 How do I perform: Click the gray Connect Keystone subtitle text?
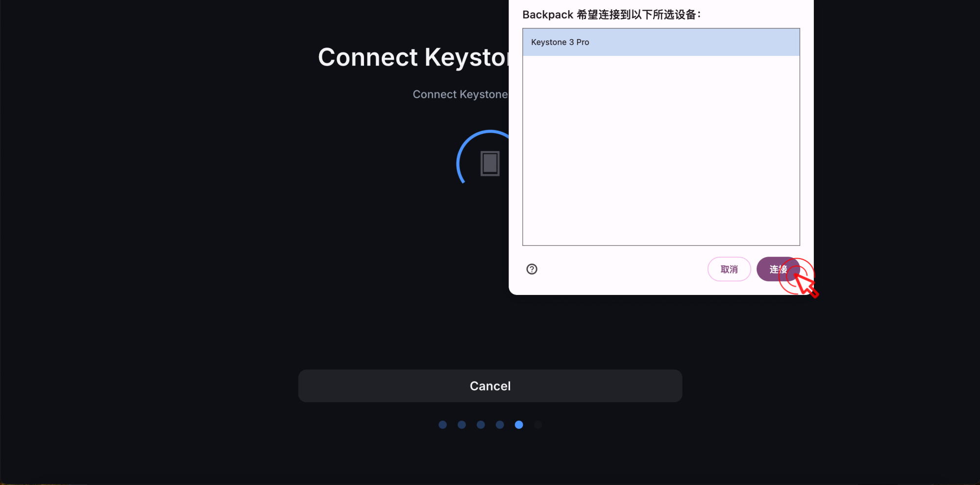[x=460, y=94]
